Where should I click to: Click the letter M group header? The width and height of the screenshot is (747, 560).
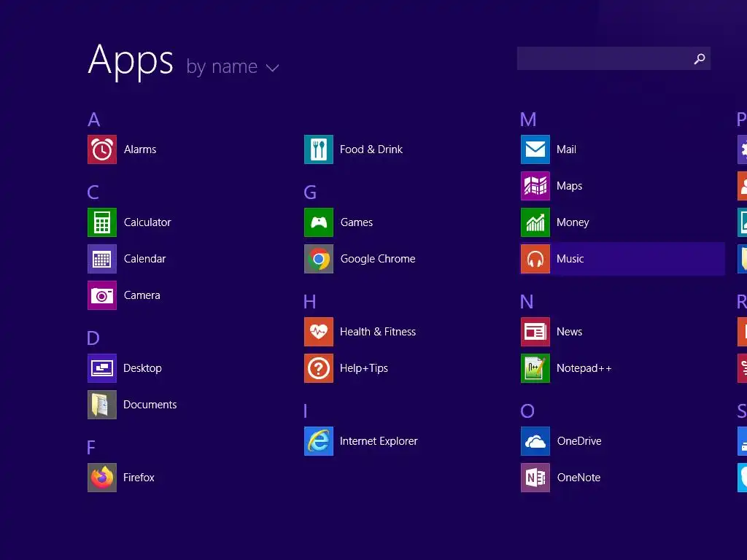pyautogui.click(x=528, y=120)
